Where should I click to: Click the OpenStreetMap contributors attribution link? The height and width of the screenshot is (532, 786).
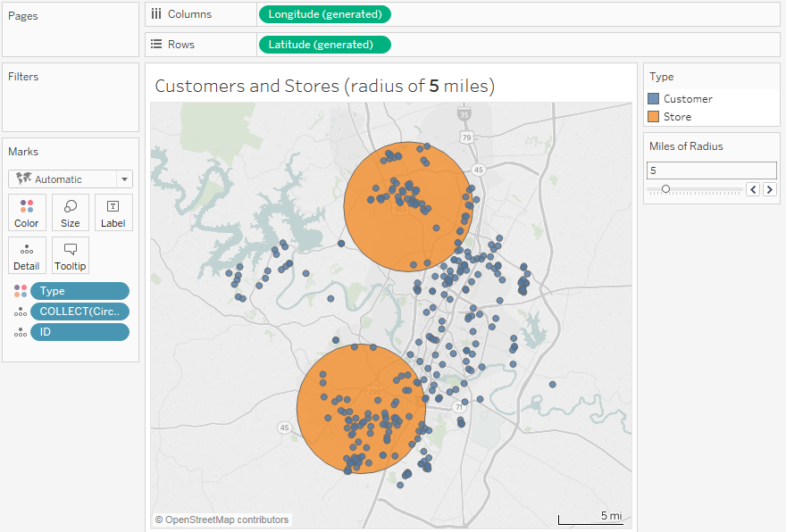coord(222,520)
